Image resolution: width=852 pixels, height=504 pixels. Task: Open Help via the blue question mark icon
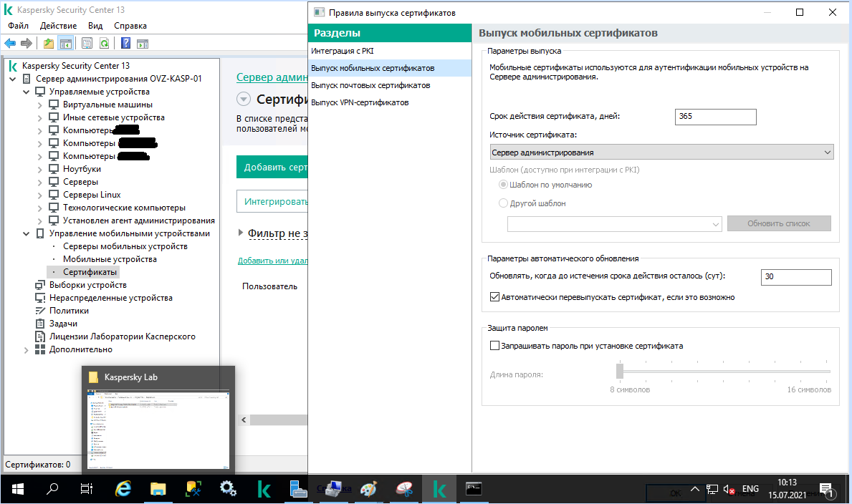click(x=125, y=44)
